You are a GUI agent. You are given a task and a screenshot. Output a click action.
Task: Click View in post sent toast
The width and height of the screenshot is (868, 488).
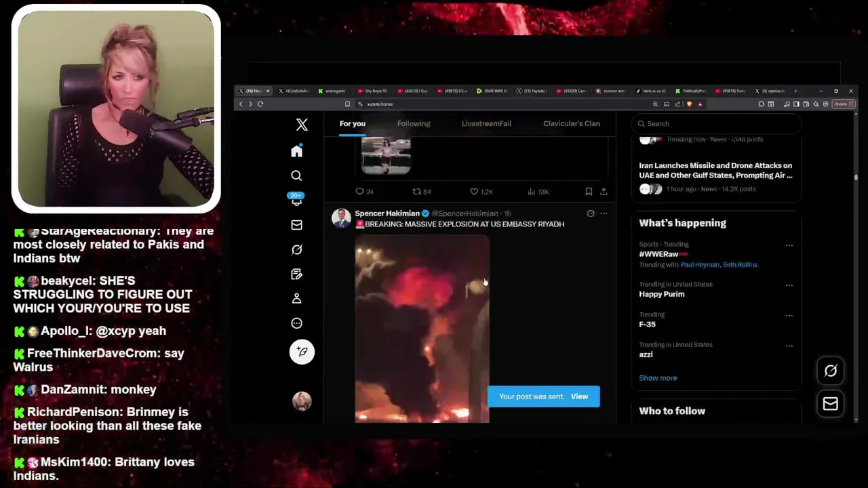[x=579, y=396]
